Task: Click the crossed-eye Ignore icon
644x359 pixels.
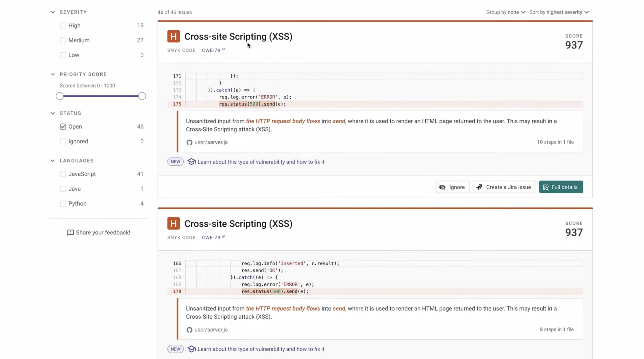Action: click(x=442, y=187)
